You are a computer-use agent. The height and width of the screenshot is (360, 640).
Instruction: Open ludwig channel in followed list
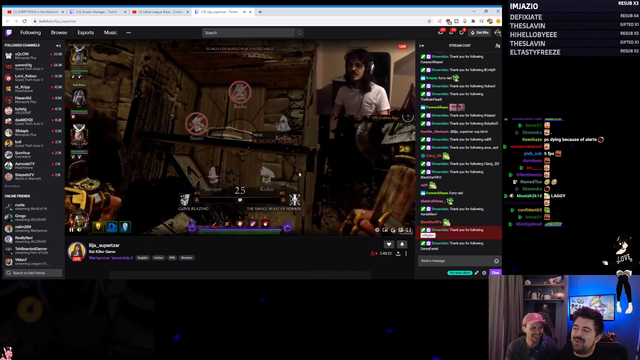[x=33, y=111]
